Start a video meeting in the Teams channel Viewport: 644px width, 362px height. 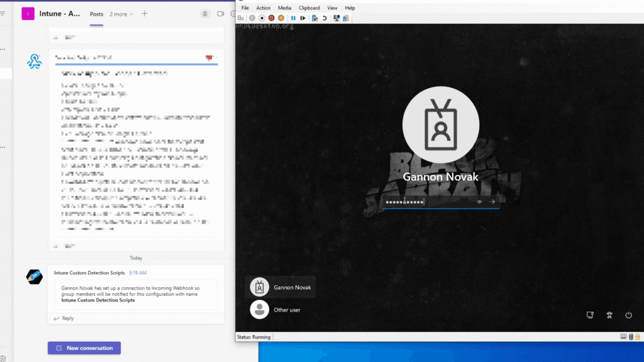(221, 14)
